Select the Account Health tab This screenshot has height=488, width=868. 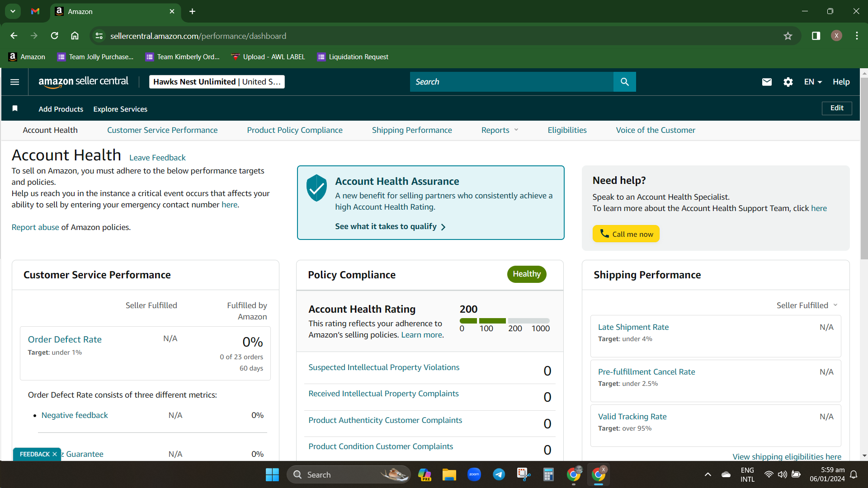(50, 130)
